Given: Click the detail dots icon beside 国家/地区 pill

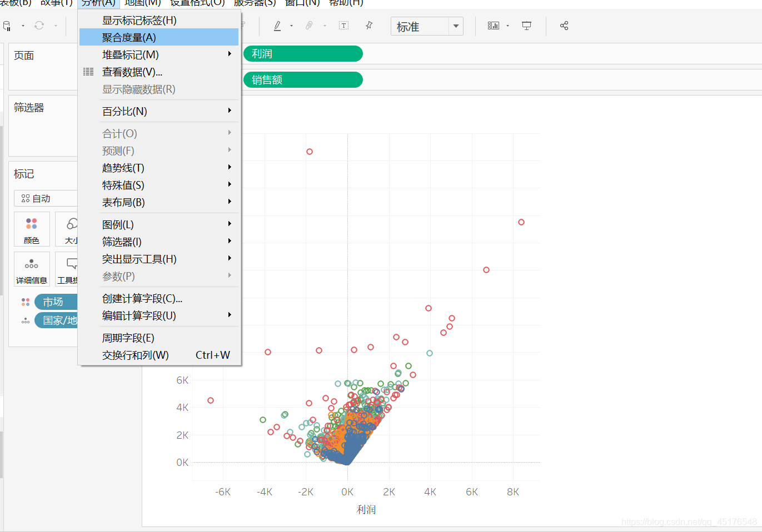Looking at the screenshot, I should coord(26,320).
